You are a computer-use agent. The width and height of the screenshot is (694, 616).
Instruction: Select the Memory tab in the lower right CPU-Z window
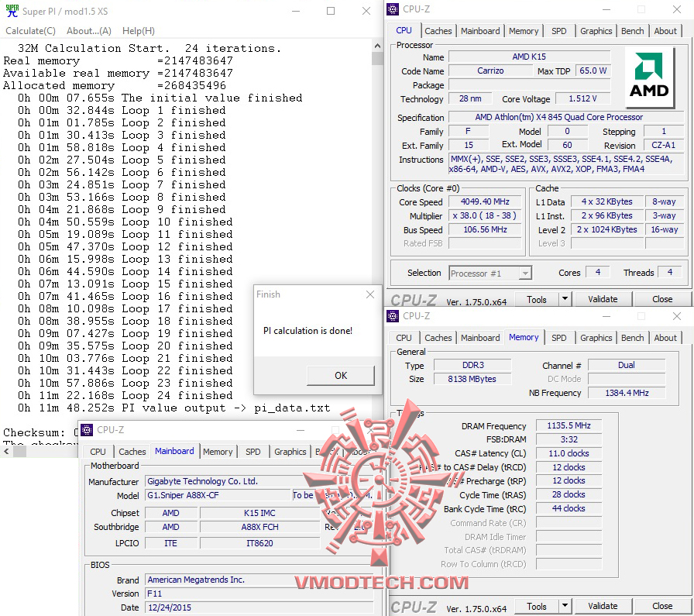(x=524, y=337)
